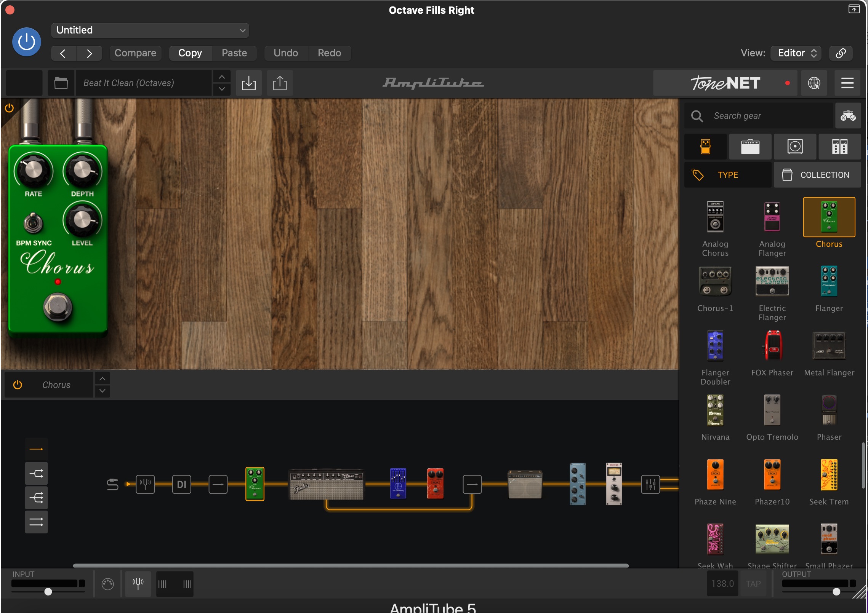Viewport: 868px width, 613px height.
Task: Click the 138.0 tempo field
Action: pos(722,584)
